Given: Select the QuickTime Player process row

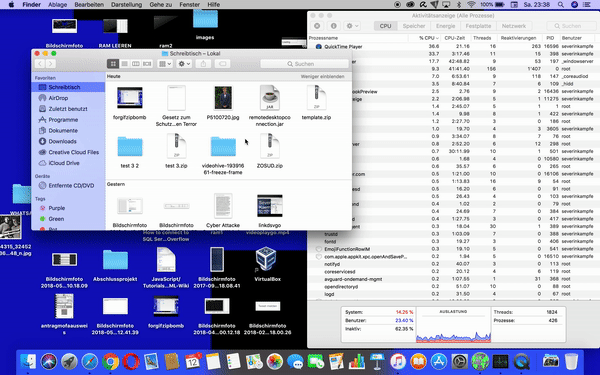Looking at the screenshot, I should click(453, 46).
